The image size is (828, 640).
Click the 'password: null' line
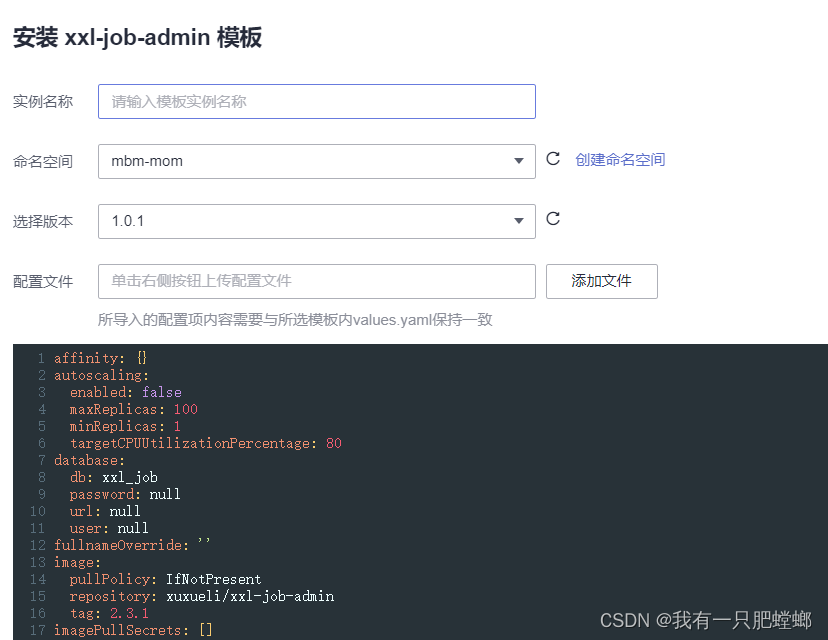coord(125,494)
